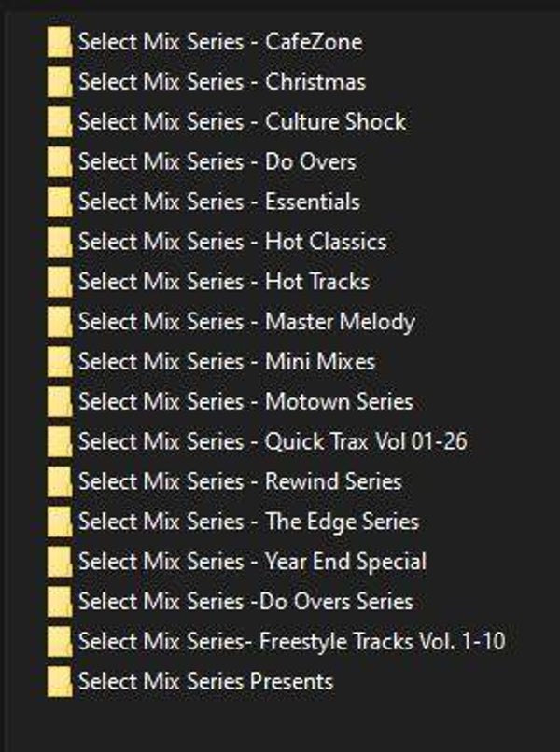The width and height of the screenshot is (560, 752).
Task: Select the Master Melody folder icon
Action: click(60, 322)
